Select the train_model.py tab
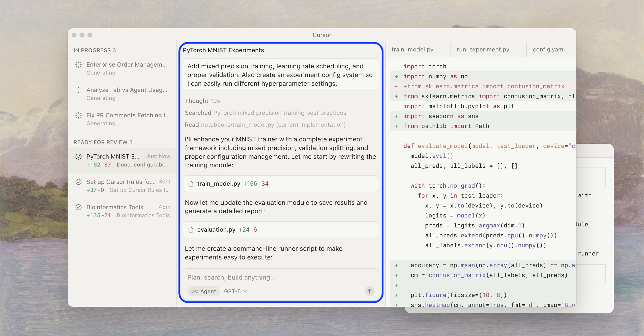The image size is (644, 336). point(412,49)
